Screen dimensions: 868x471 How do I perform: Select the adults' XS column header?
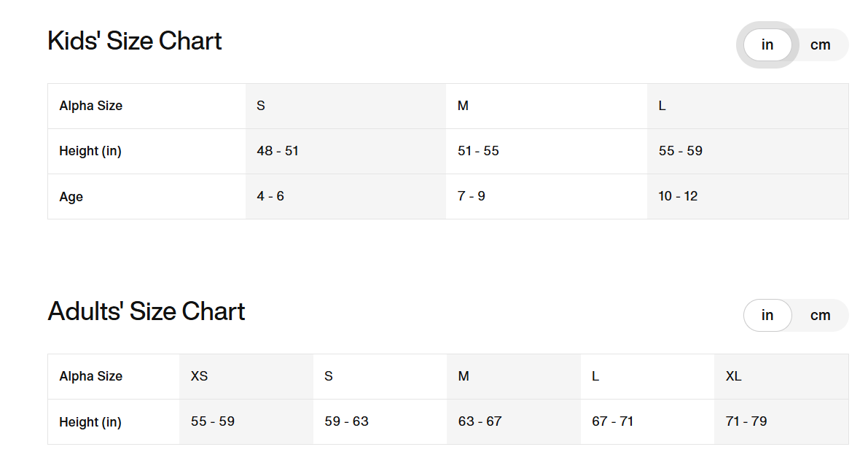click(x=246, y=376)
